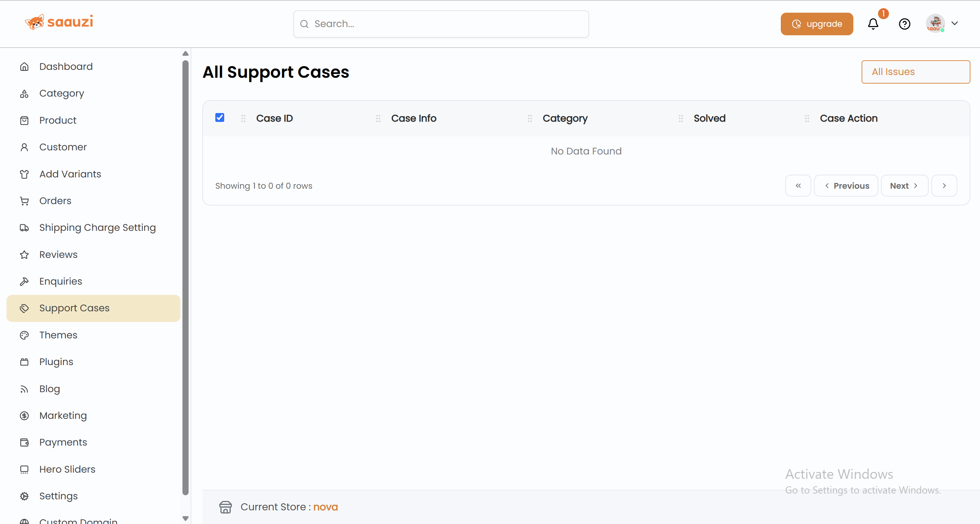The image size is (980, 524).
Task: Click the sidebar scroll down arrow
Action: (185, 518)
